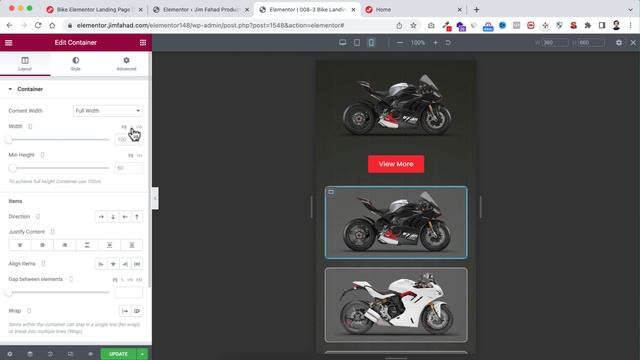Click the View More button
This screenshot has height=360, width=640.
pyautogui.click(x=396, y=164)
